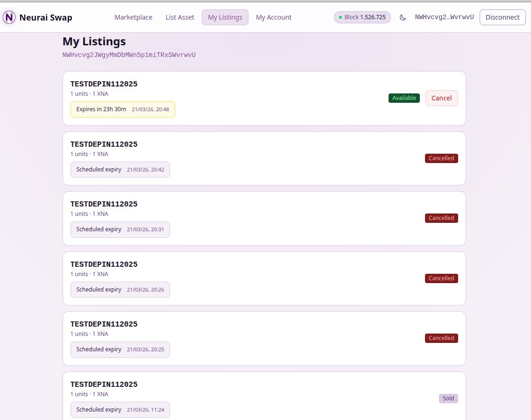Click the 'Expires in 23h 30m' expiry badge
The image size is (531, 420).
(122, 109)
